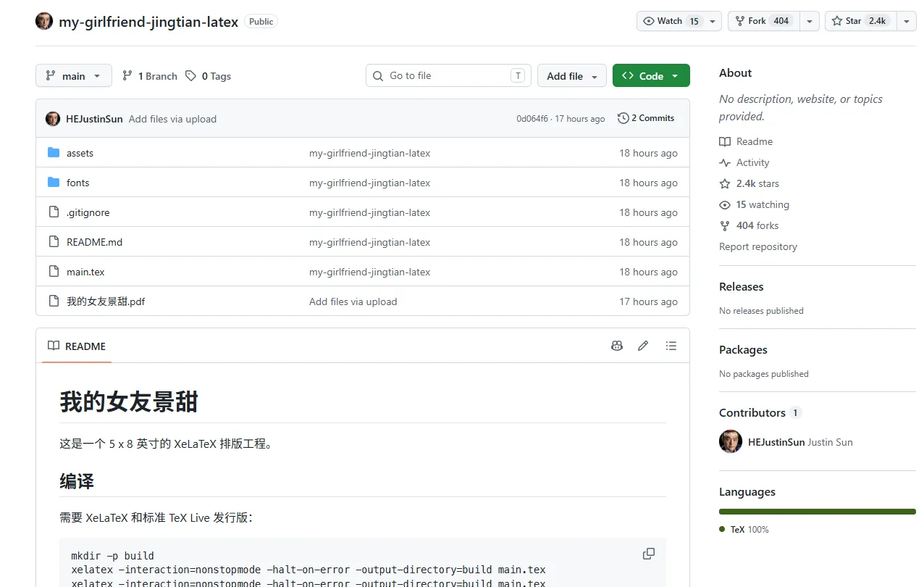View 2.4k stars link in About

(749, 183)
